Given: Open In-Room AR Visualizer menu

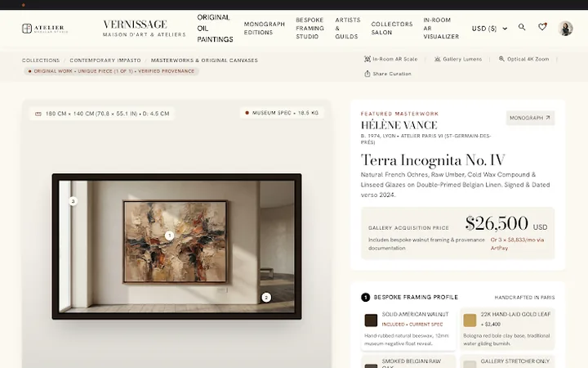Looking at the screenshot, I should 441,28.
